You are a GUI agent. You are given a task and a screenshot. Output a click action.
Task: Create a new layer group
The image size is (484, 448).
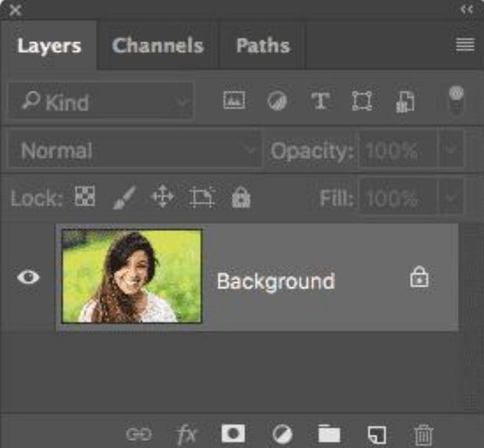click(329, 434)
